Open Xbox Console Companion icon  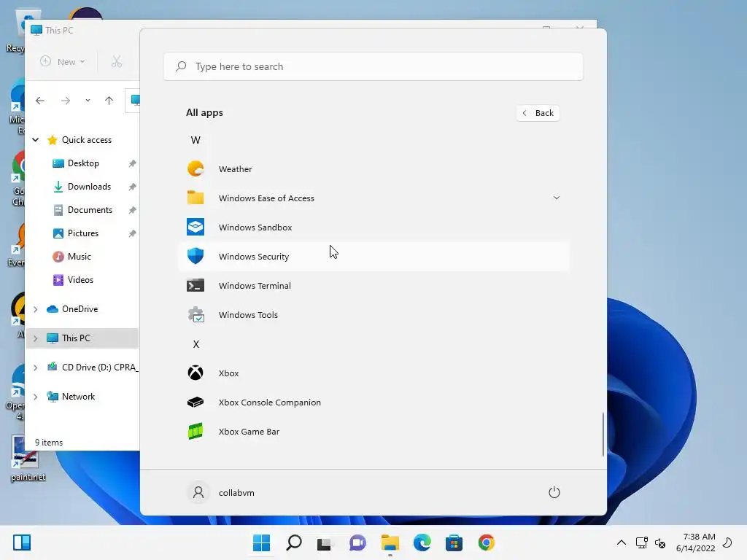click(196, 402)
